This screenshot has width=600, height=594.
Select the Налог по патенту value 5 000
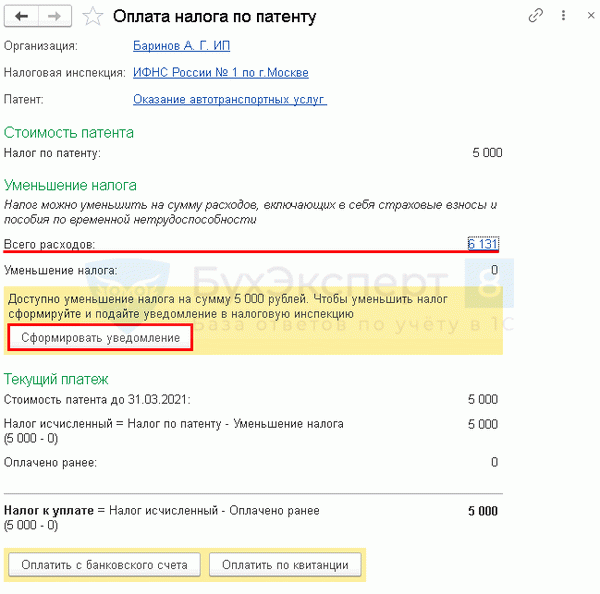tap(487, 153)
